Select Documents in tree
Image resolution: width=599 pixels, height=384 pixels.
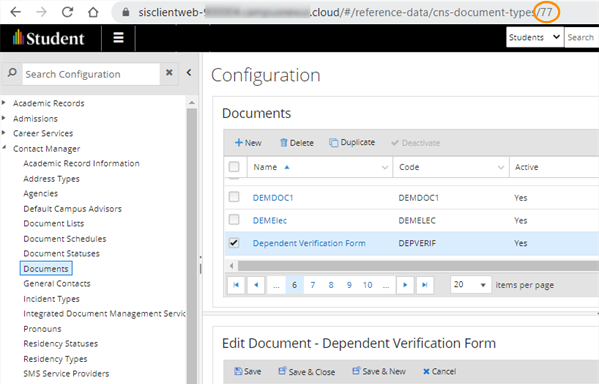tap(46, 269)
